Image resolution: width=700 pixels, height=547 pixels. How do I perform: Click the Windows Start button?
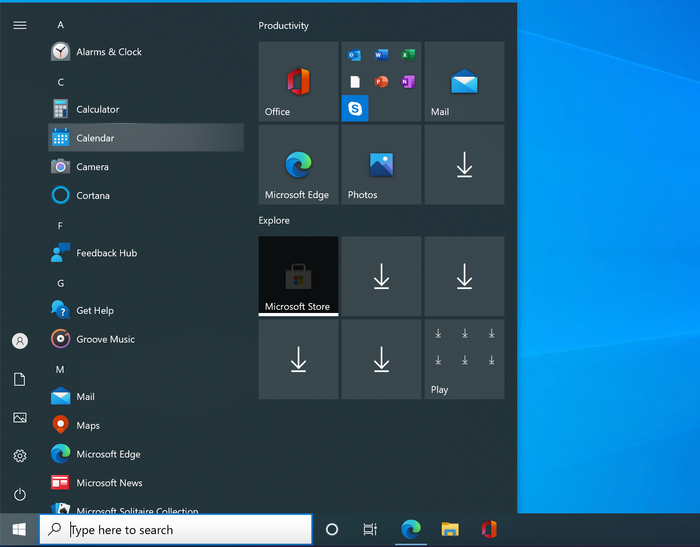pyautogui.click(x=19, y=530)
